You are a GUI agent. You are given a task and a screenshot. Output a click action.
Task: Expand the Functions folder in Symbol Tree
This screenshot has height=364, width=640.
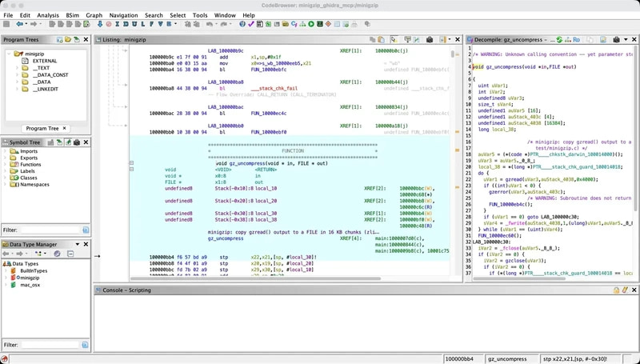click(6, 165)
